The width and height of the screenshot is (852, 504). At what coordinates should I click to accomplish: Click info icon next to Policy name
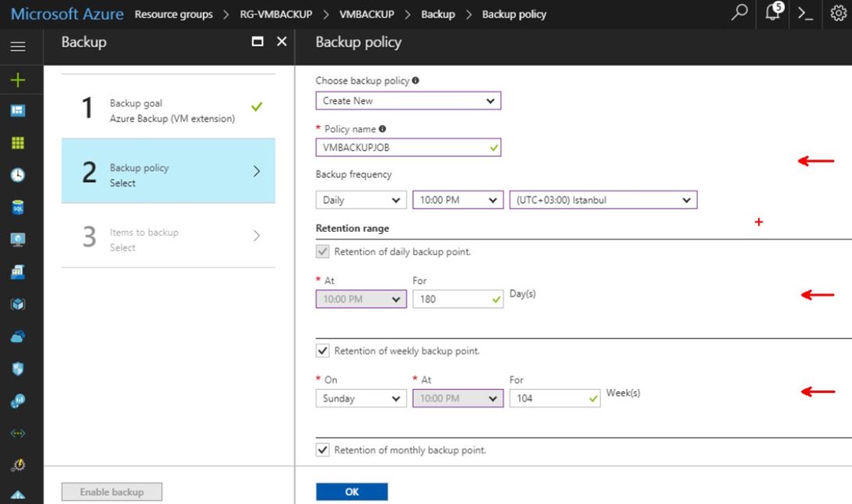pos(383,128)
